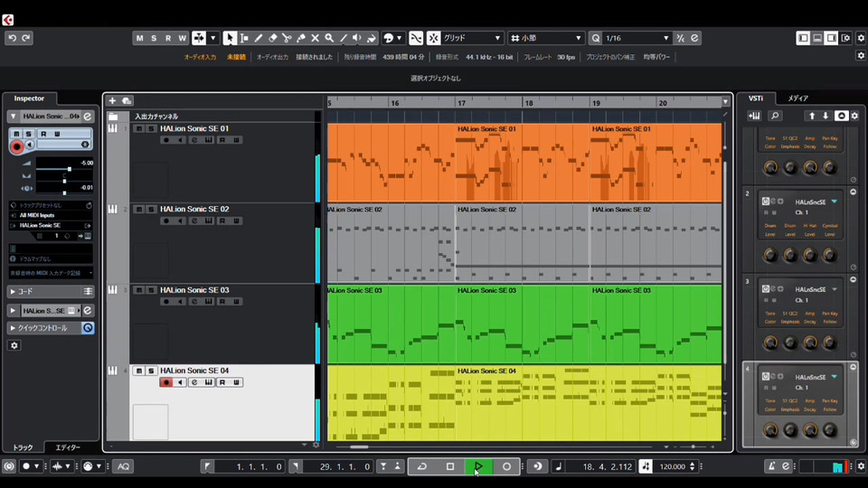
Task: Click the Undo arrow icon
Action: tap(12, 38)
